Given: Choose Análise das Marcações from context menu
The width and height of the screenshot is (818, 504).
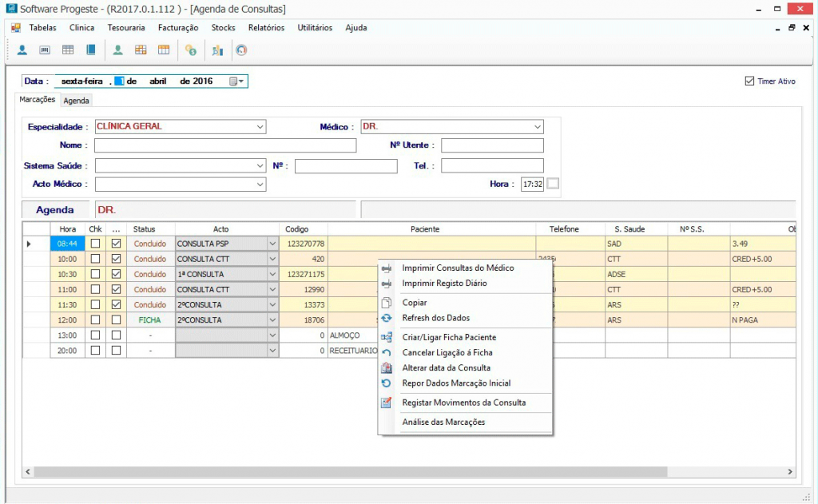Looking at the screenshot, I should click(x=443, y=422).
